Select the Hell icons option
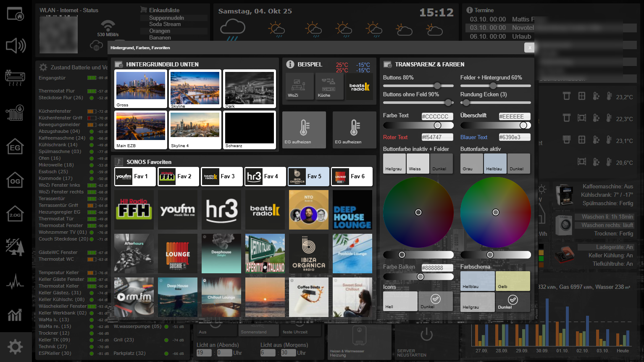 tap(400, 301)
